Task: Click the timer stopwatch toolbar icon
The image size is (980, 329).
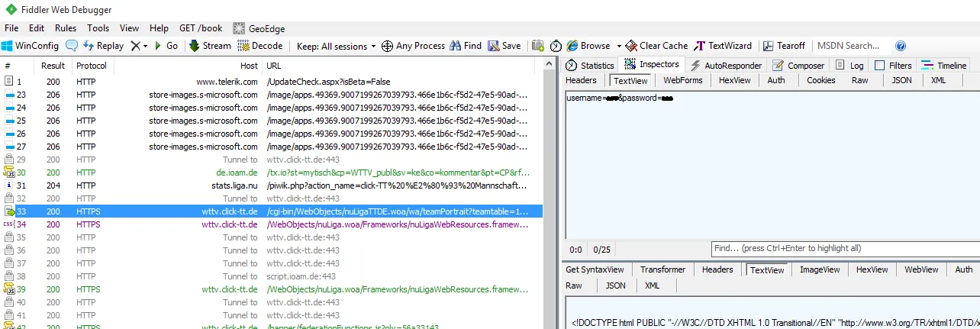Action: click(x=556, y=46)
